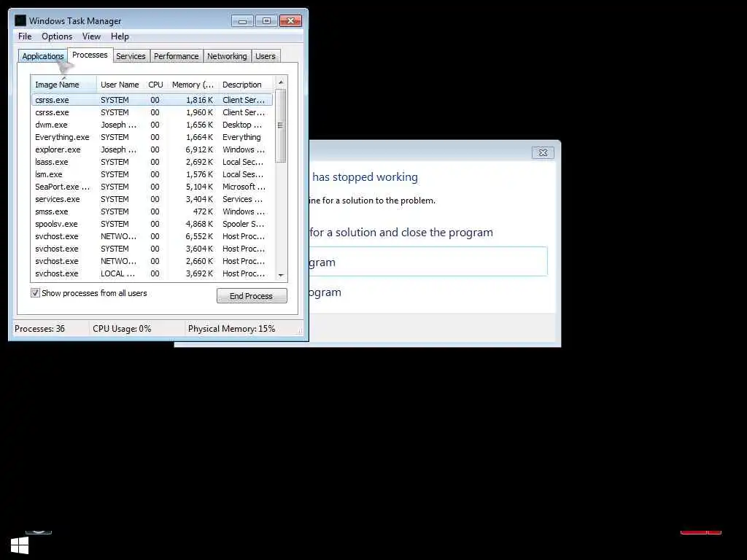
Task: Select the lsm.exe process
Action: [x=152, y=174]
